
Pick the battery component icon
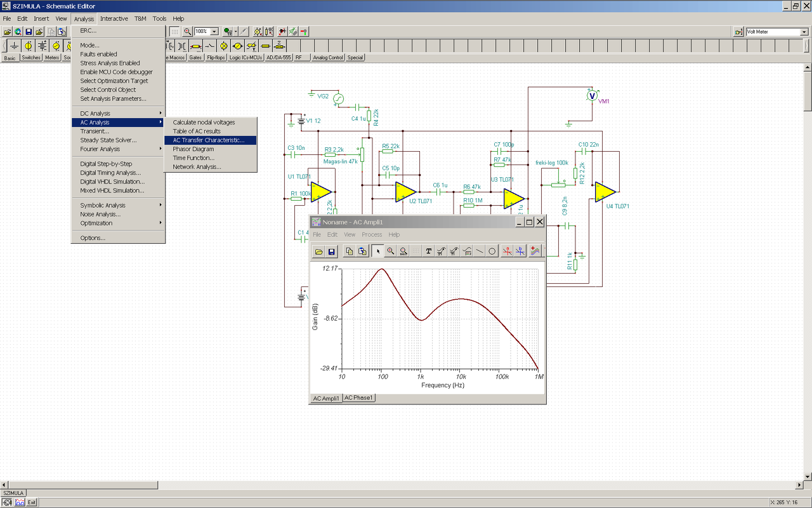click(42, 46)
